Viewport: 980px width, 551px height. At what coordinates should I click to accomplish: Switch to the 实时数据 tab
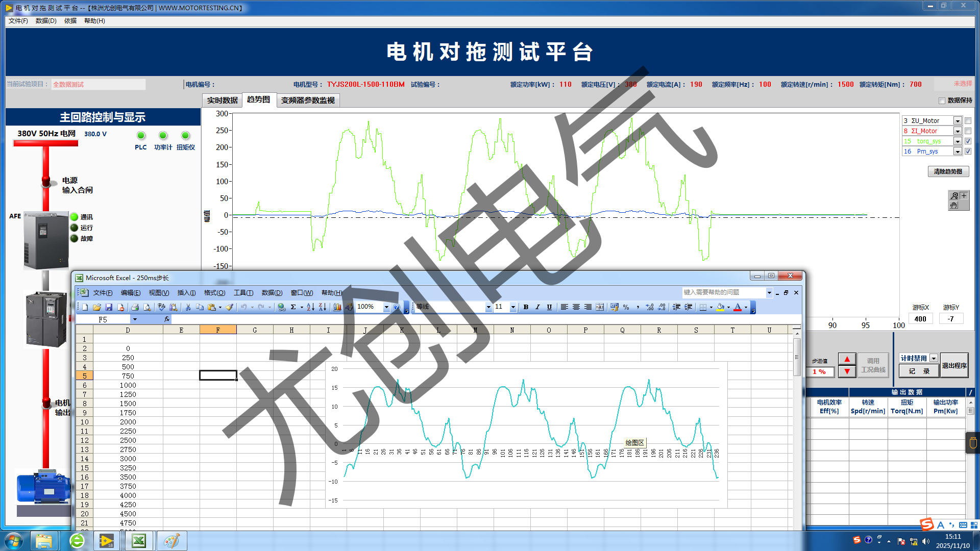tap(222, 100)
